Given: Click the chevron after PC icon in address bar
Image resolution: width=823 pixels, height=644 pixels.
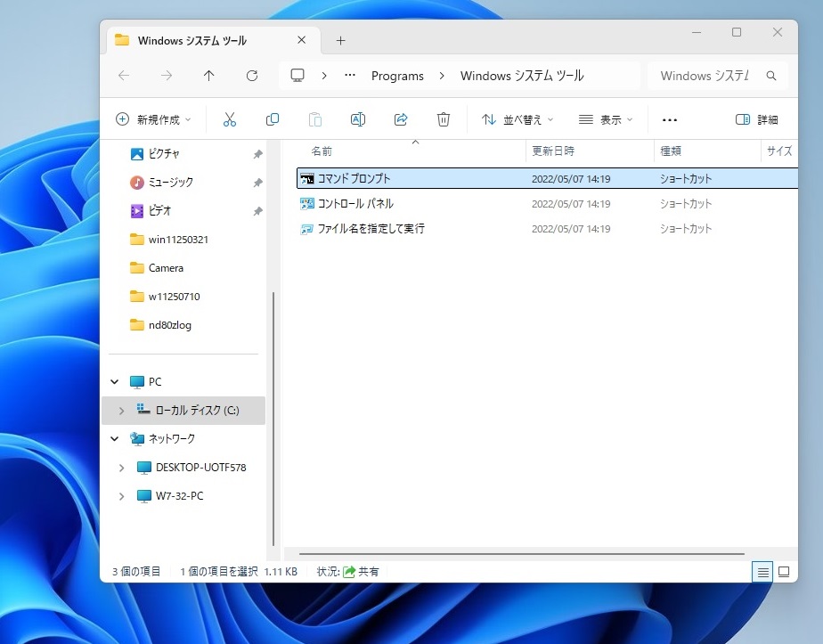Looking at the screenshot, I should (x=324, y=76).
